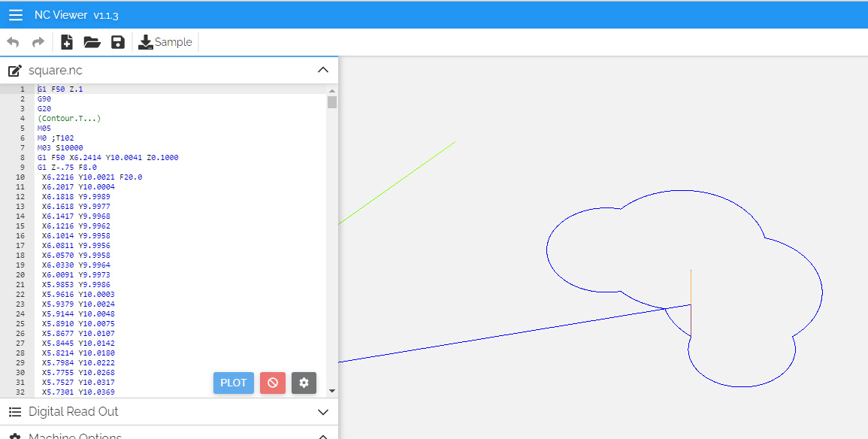
Task: Open plot settings gear button
Action: tap(304, 383)
